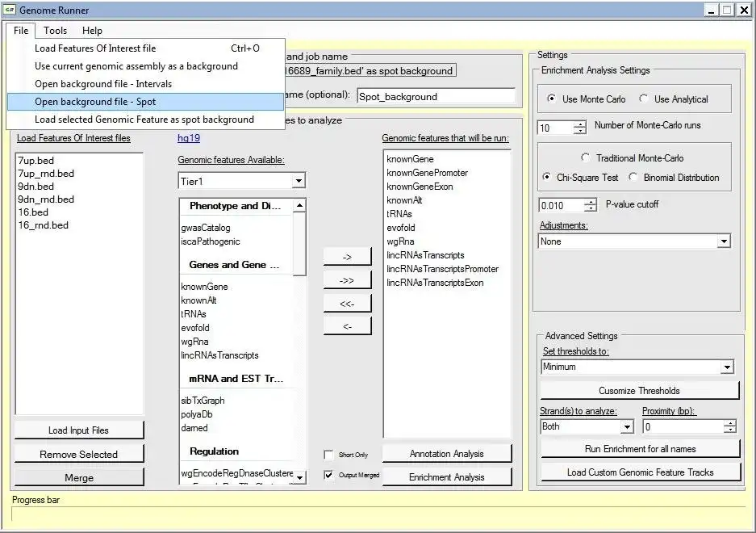The image size is (756, 533).
Task: Increase the Proximity (bp) value
Action: [x=730, y=423]
